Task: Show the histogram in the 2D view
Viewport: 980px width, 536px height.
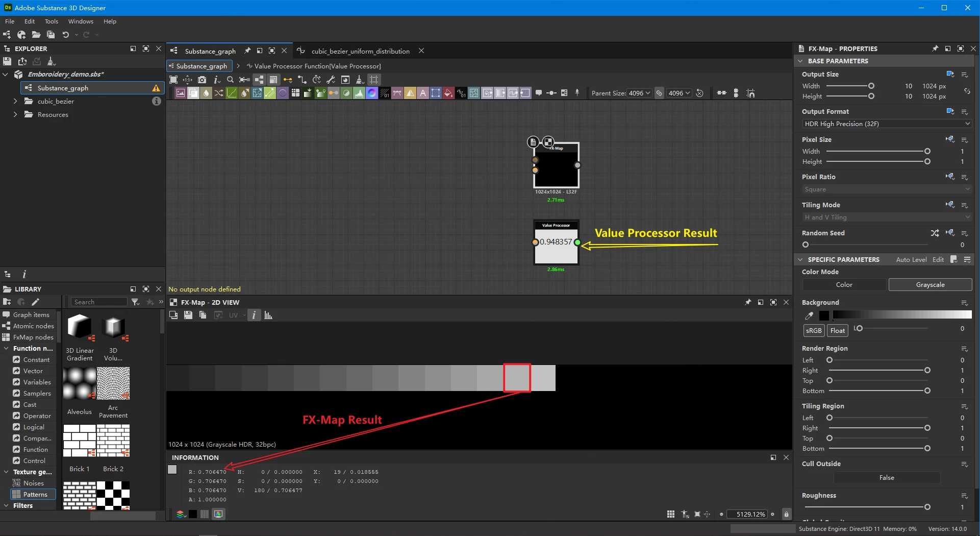Action: pyautogui.click(x=268, y=315)
